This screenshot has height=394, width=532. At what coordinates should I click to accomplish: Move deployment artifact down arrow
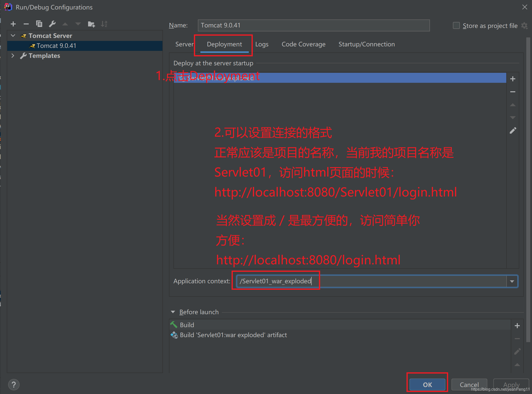[513, 117]
